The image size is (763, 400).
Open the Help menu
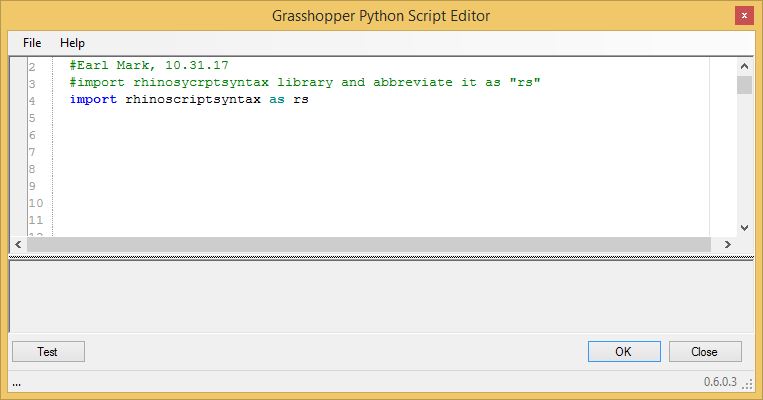[73, 43]
